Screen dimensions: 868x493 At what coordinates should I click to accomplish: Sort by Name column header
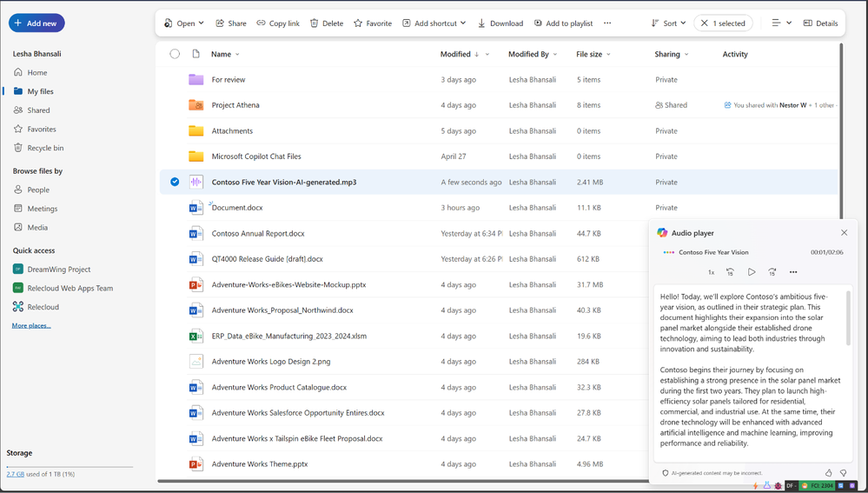[x=225, y=54]
